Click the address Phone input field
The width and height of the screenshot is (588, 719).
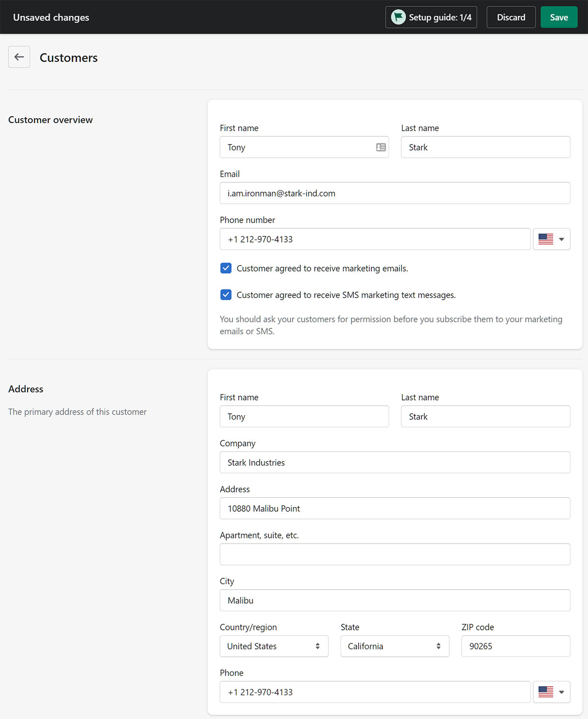point(375,692)
